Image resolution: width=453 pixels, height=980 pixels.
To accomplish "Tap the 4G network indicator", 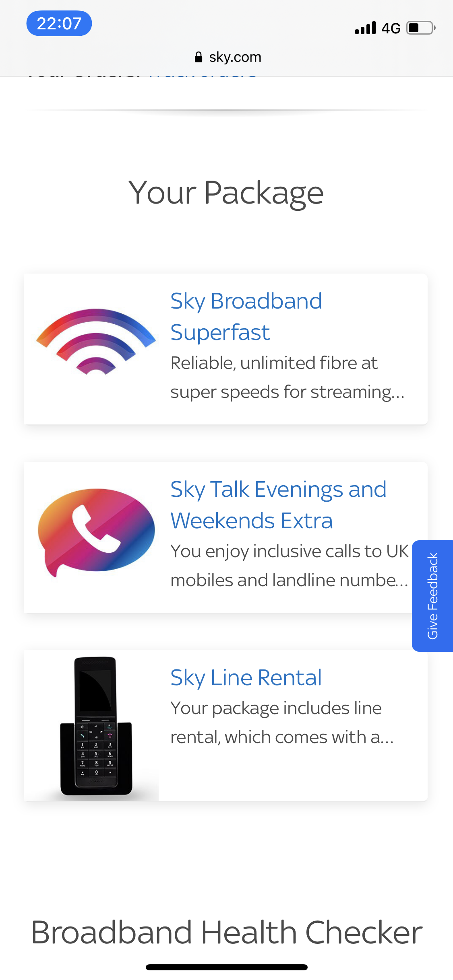I will pyautogui.click(x=391, y=28).
